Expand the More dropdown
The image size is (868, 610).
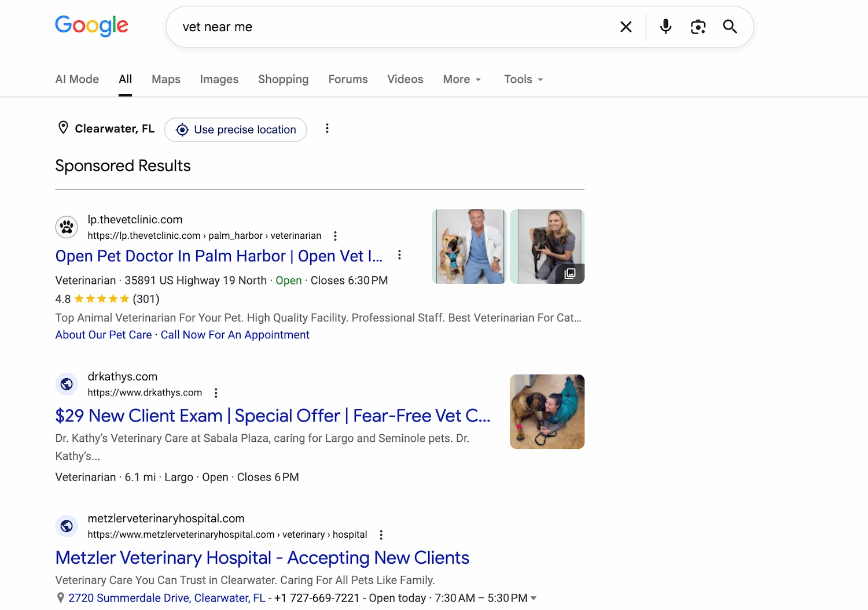(462, 79)
